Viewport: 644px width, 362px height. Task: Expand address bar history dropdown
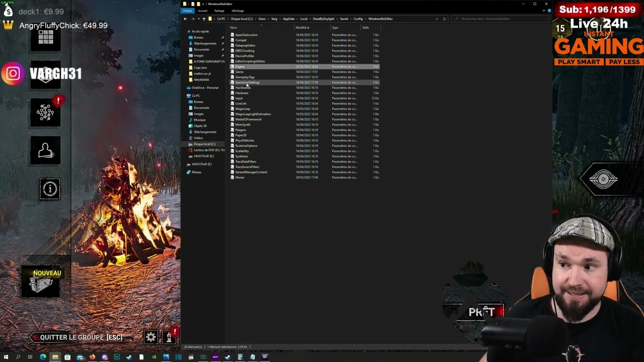(x=437, y=19)
